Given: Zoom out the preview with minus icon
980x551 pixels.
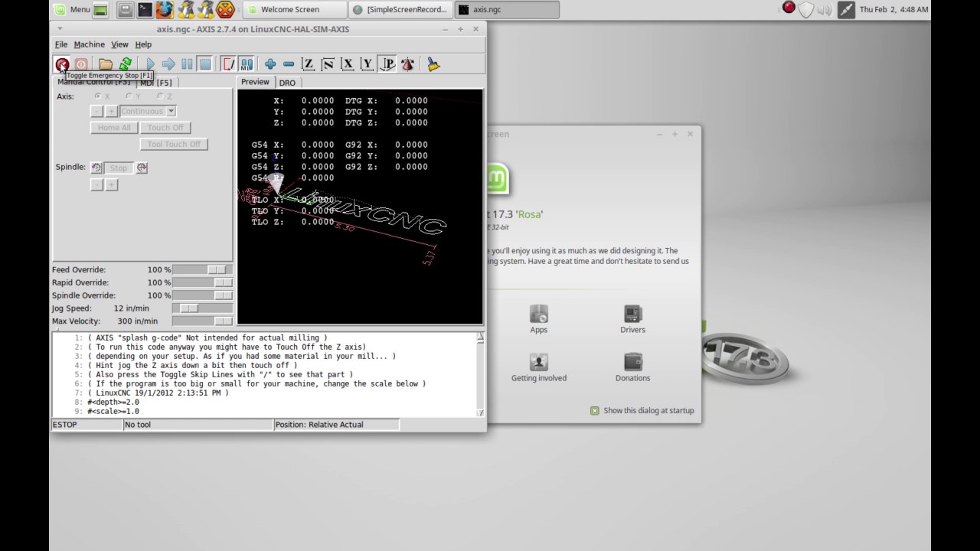Looking at the screenshot, I should pyautogui.click(x=289, y=64).
